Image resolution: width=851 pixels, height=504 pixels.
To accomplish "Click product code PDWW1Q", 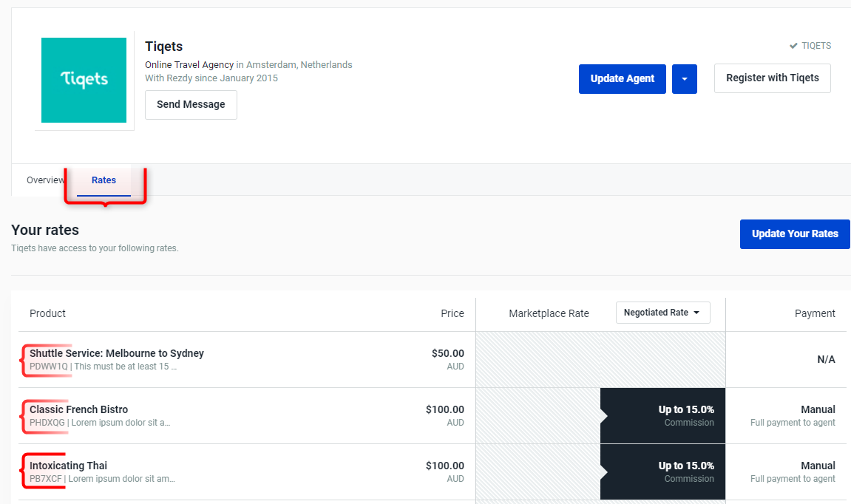I will [49, 367].
